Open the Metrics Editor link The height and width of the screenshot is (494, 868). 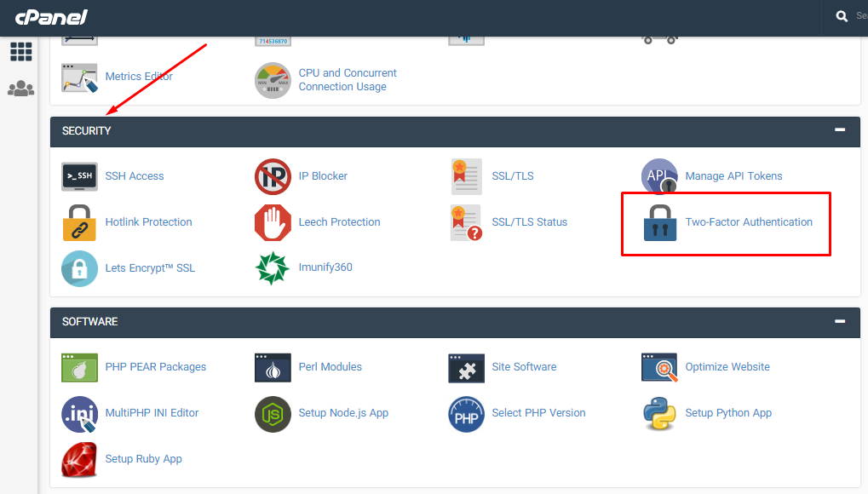(139, 77)
